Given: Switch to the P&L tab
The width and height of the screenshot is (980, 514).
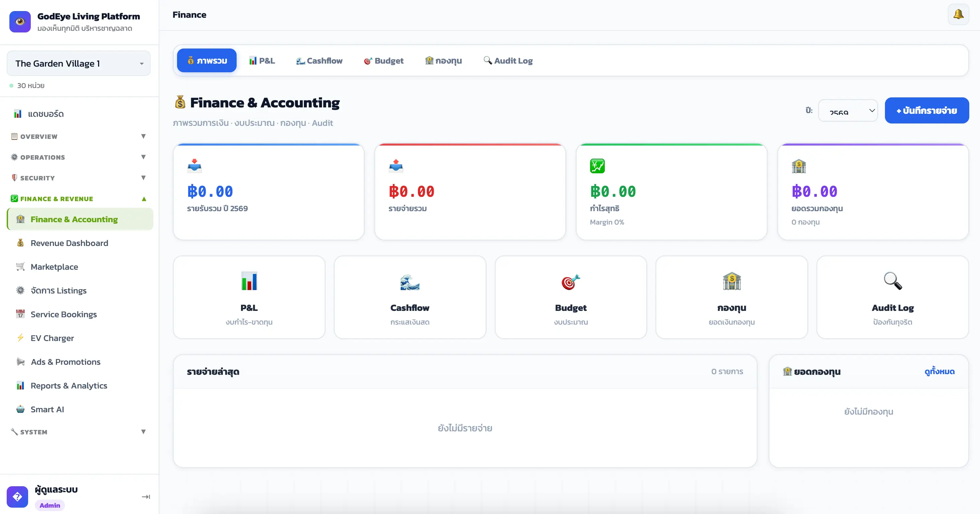Looking at the screenshot, I should point(262,61).
